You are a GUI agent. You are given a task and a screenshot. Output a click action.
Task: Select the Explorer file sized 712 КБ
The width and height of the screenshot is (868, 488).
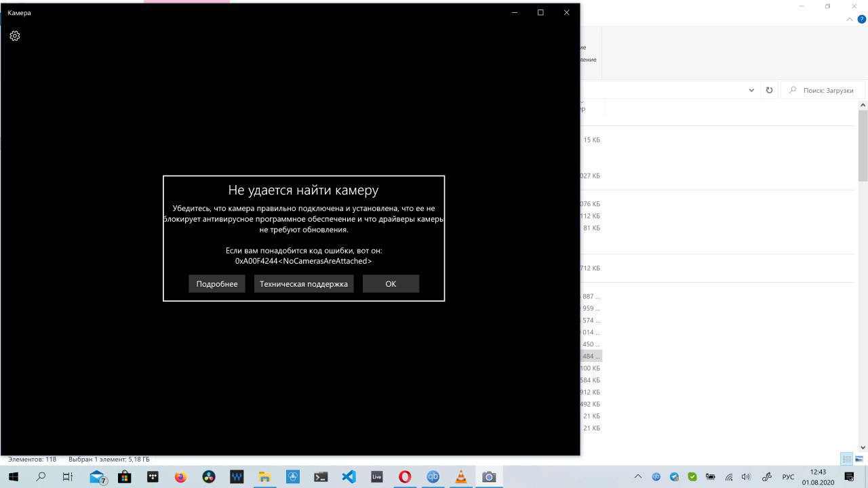pyautogui.click(x=591, y=268)
